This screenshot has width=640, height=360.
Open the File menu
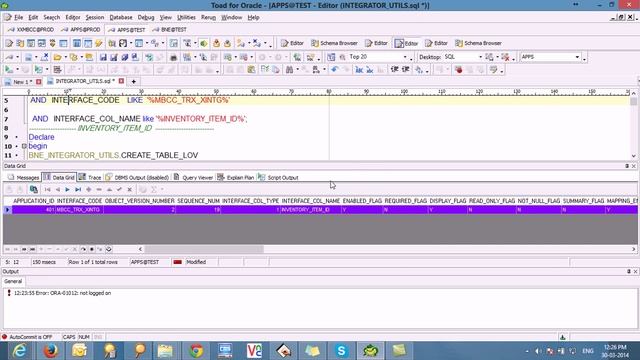[x=19, y=18]
